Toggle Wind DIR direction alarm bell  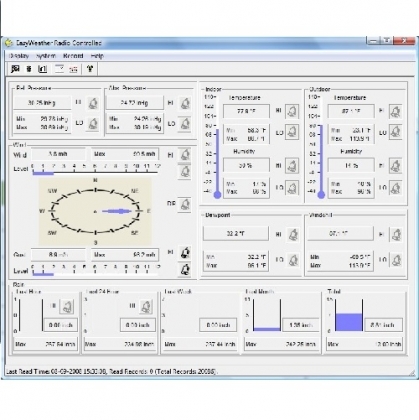tap(185, 204)
